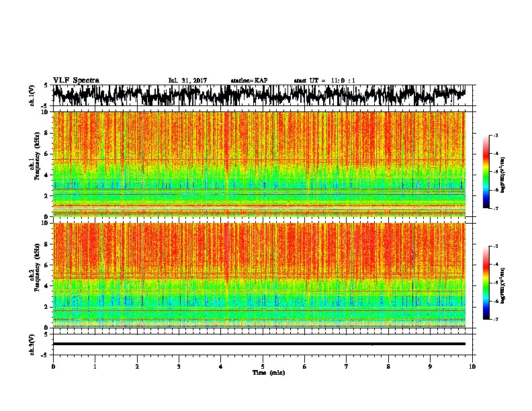Image resolution: width=532 pixels, height=411 pixels.
Task: Click time axis tick label "6"
Action: click(x=305, y=367)
